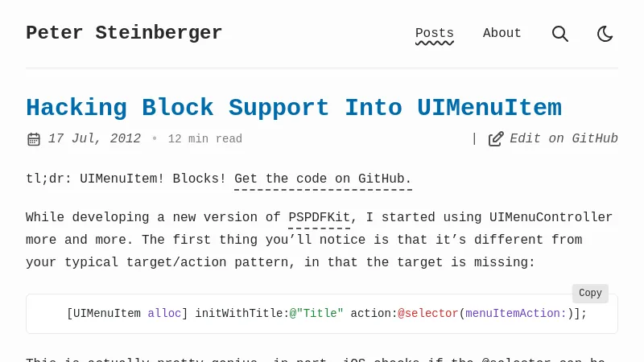The height and width of the screenshot is (362, 644).
Task: Click the @selector token in the code
Action: (427, 314)
